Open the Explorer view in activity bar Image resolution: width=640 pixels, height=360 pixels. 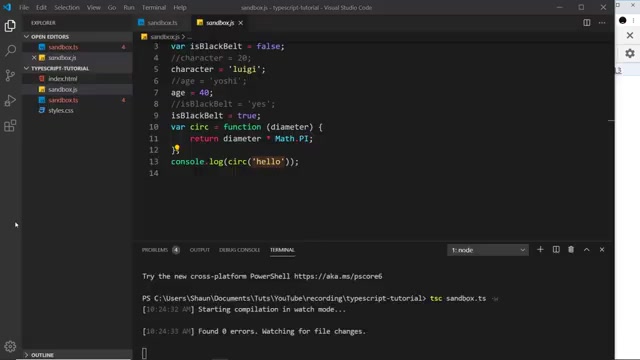pos(10,26)
